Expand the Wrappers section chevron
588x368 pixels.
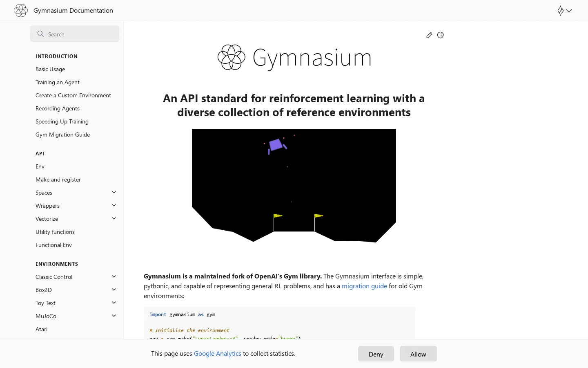click(114, 205)
